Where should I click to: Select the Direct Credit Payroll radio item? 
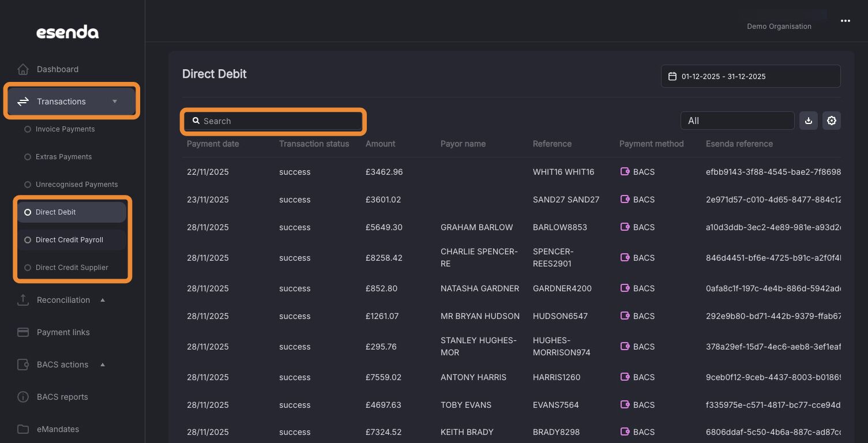tap(28, 240)
